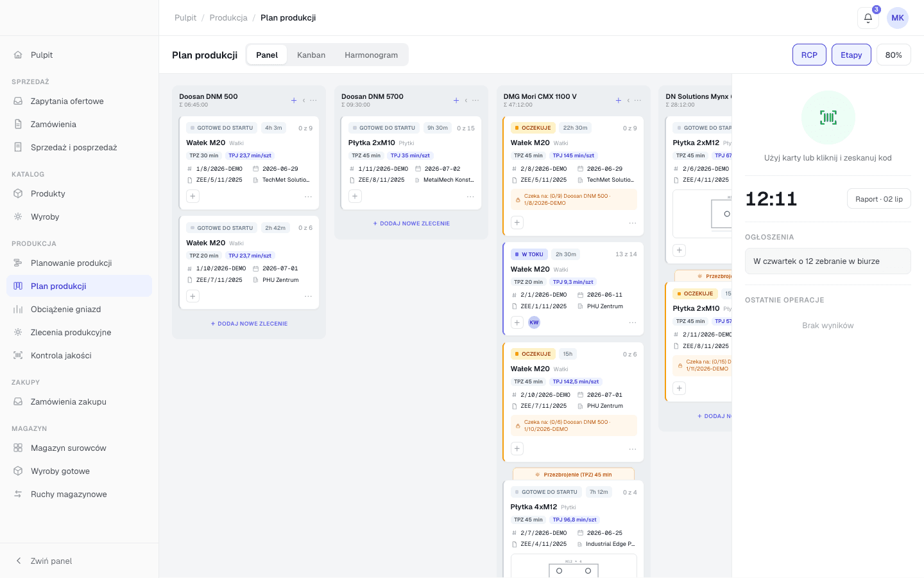Open the Produkcja breadcrumb link
This screenshot has height=578, width=924.
[x=228, y=18]
